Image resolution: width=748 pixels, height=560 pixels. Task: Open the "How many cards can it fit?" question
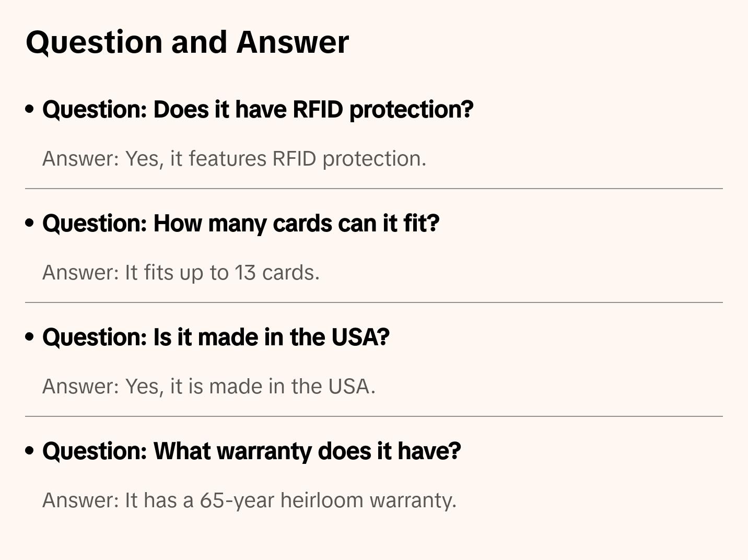(241, 224)
